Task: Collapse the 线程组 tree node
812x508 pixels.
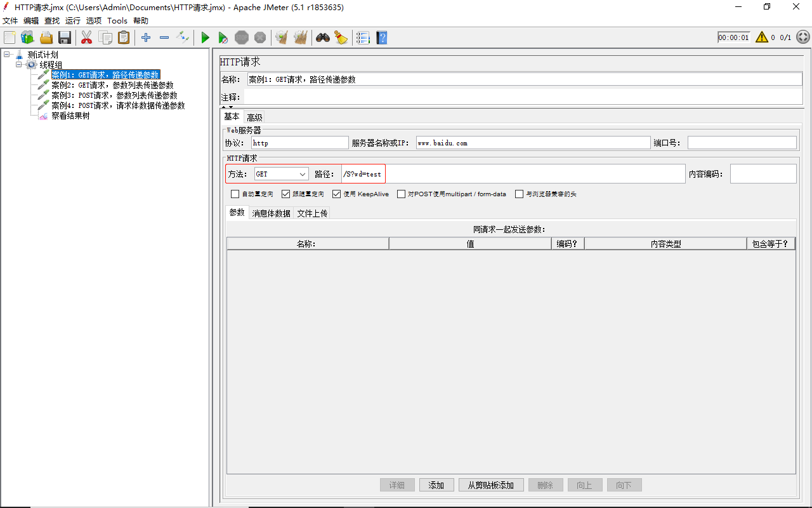Action: [x=19, y=65]
